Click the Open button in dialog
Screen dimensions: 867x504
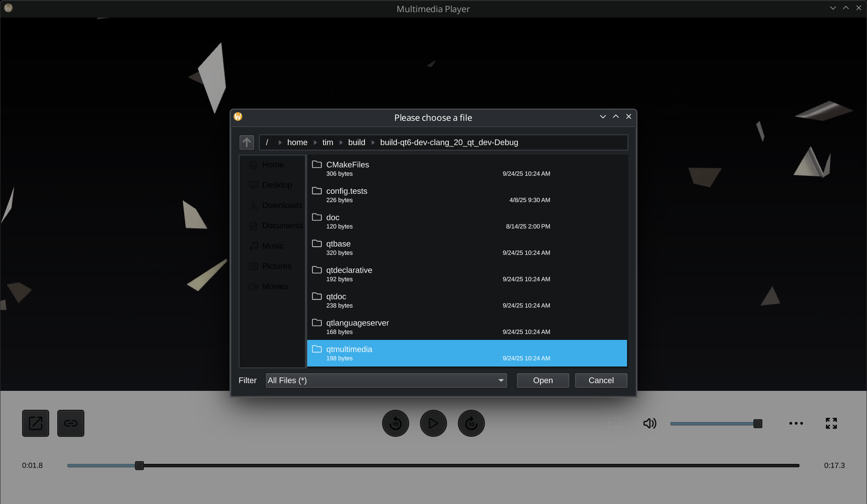[x=543, y=380]
